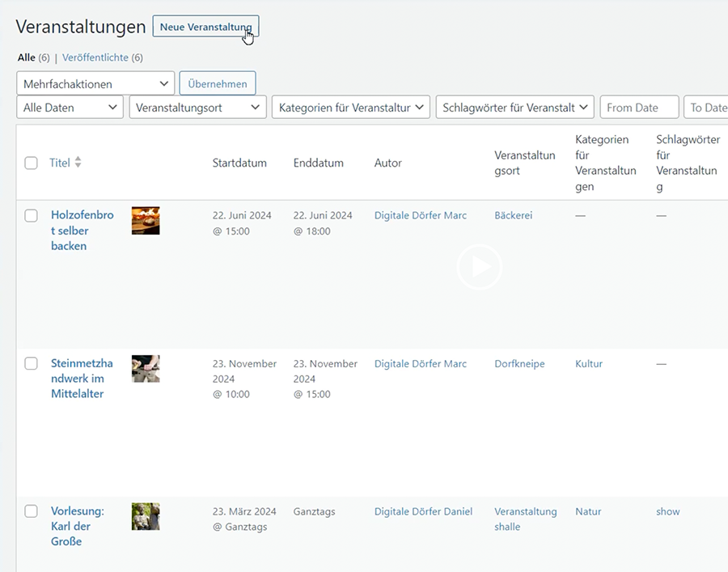
Task: Open the Bäckerei venue link
Action: click(x=513, y=216)
